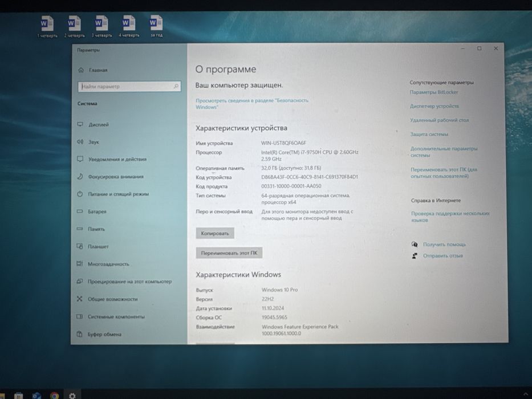Click the Дисплей monitor icon
The width and height of the screenshot is (532, 399).
(80, 124)
